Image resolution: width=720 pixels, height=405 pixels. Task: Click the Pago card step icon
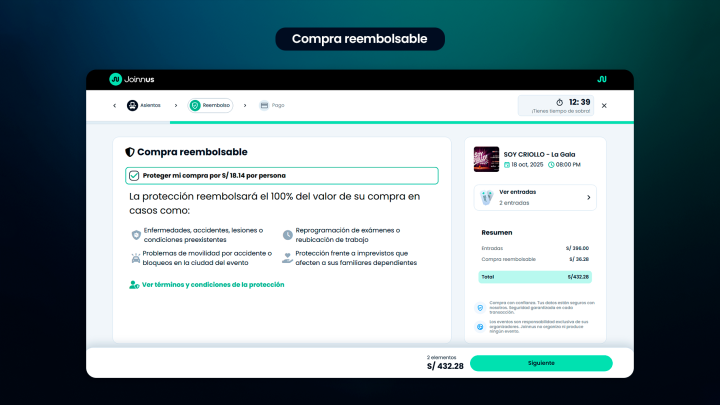coord(264,105)
